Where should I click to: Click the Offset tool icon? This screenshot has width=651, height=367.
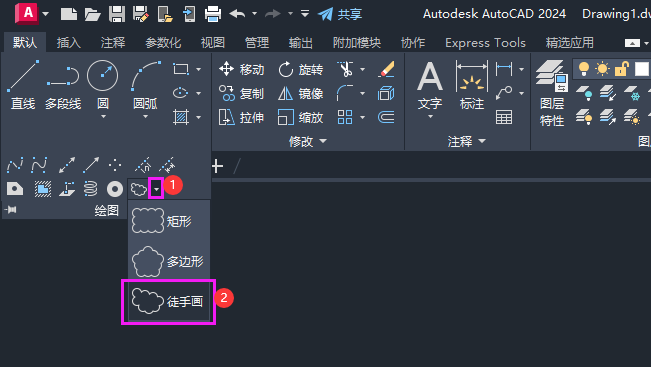386,117
